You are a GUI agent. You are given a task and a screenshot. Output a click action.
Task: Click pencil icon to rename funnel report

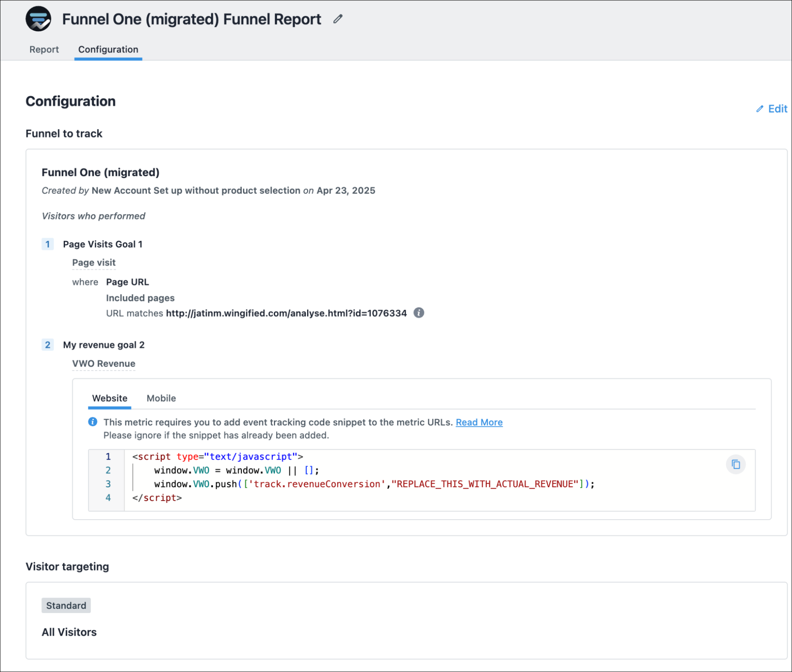point(338,19)
